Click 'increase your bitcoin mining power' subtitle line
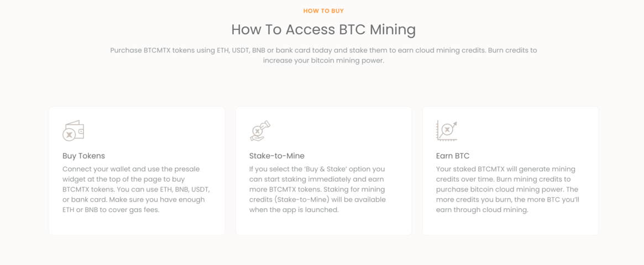 [x=323, y=61]
